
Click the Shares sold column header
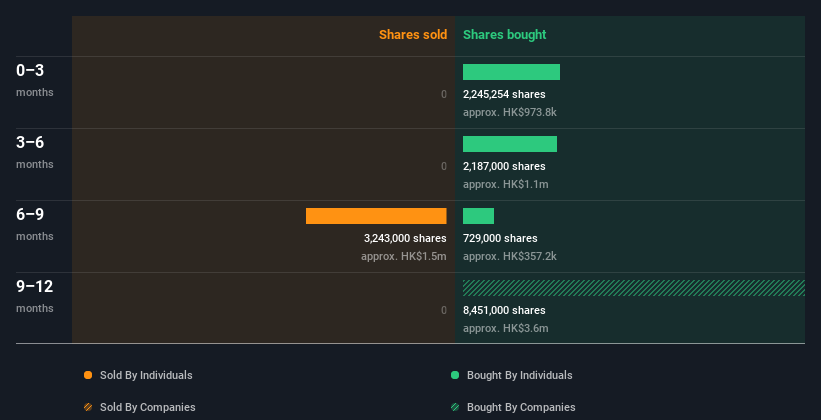pyautogui.click(x=413, y=35)
